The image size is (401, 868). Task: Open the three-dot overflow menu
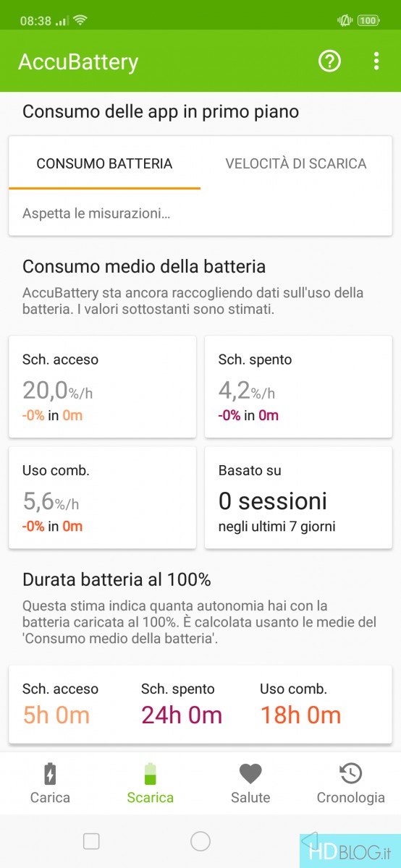376,61
